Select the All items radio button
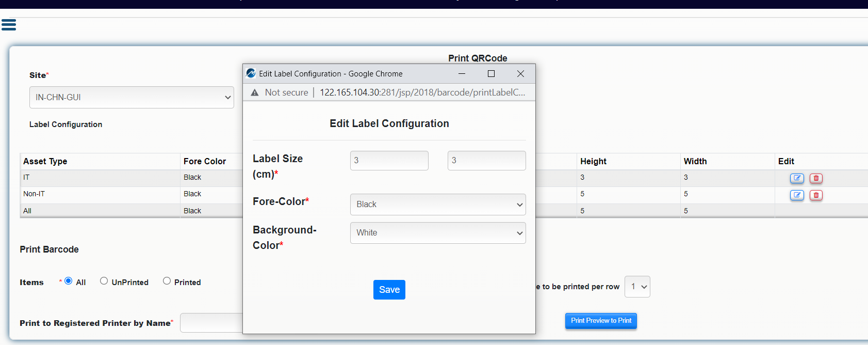868x345 pixels. tap(68, 281)
